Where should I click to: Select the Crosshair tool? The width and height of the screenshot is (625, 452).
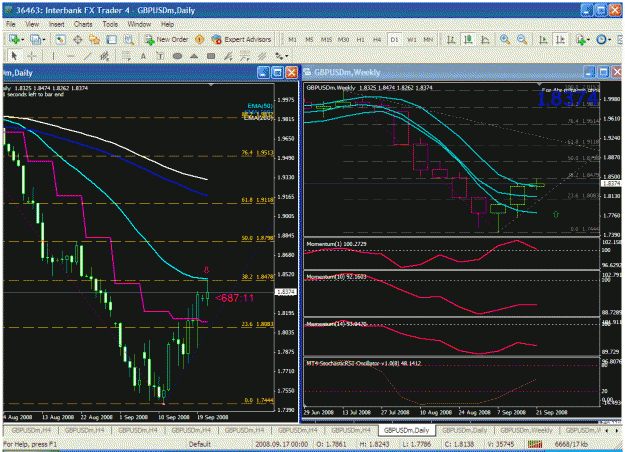pyautogui.click(x=31, y=56)
